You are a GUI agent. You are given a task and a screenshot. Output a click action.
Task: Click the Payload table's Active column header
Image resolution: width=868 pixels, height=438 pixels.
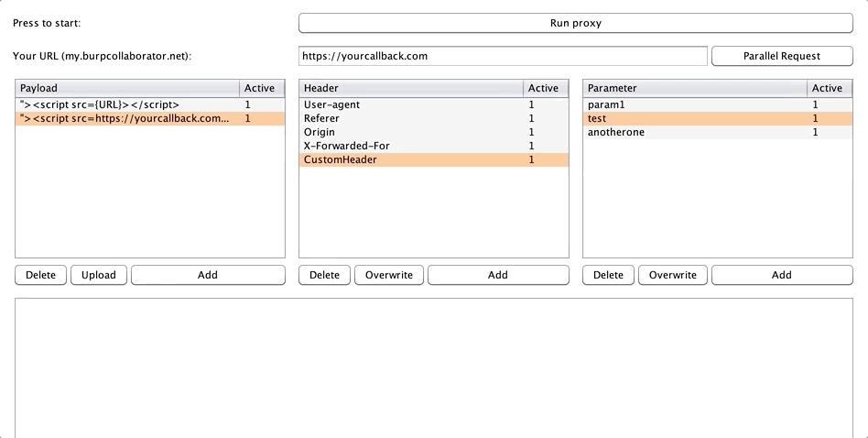tap(262, 88)
